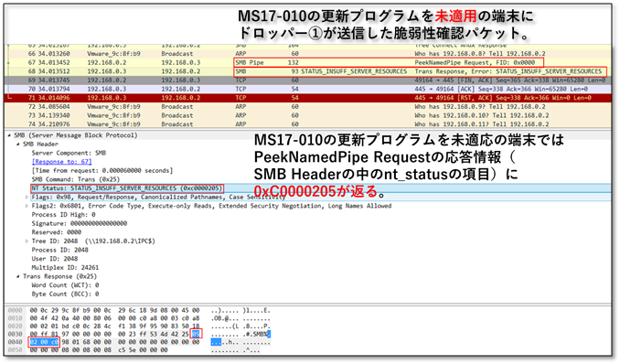Follow the [Response to: 67] link
The width and height of the screenshot is (620, 364).
click(61, 162)
